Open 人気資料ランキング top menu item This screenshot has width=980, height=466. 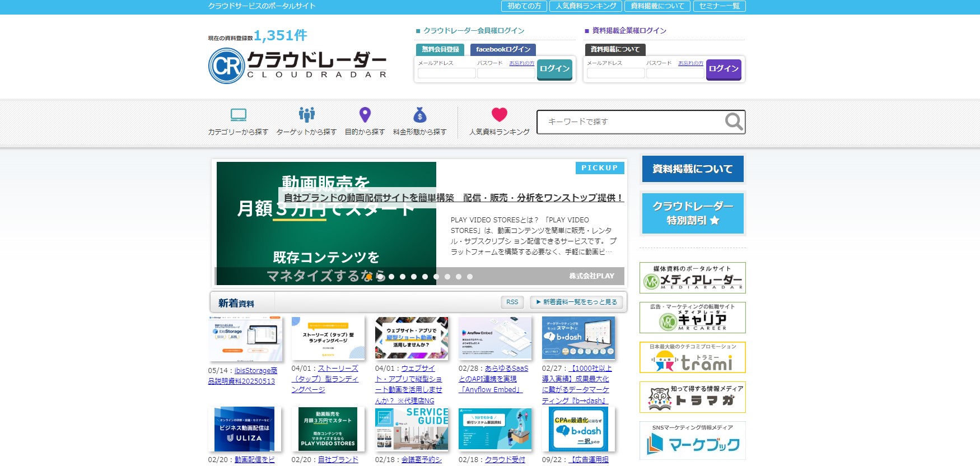coord(586,6)
